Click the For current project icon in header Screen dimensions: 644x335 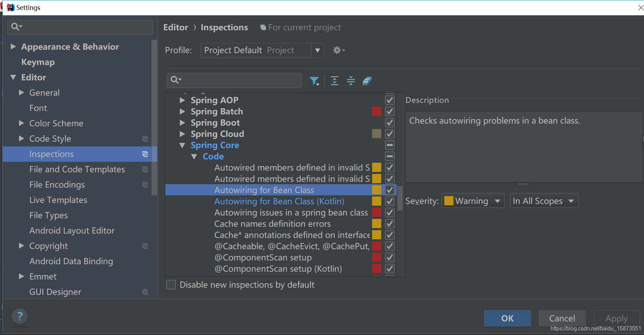(x=263, y=28)
